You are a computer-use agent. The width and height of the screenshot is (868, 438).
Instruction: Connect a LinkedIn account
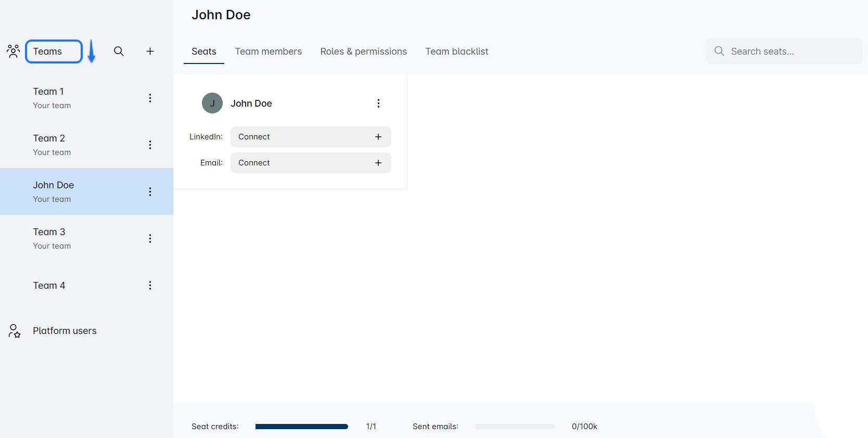311,137
